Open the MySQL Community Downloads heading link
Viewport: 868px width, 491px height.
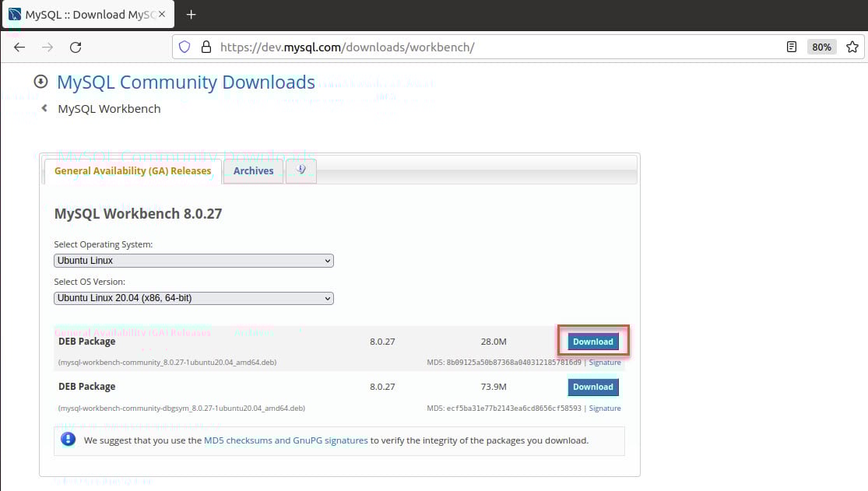[186, 82]
